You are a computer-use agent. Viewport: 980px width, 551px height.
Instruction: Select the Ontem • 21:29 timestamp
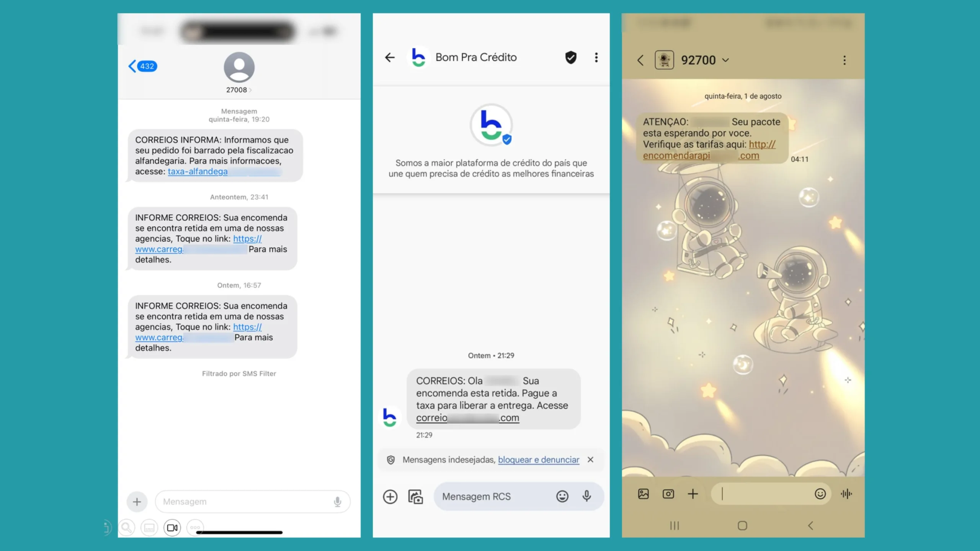[491, 355]
